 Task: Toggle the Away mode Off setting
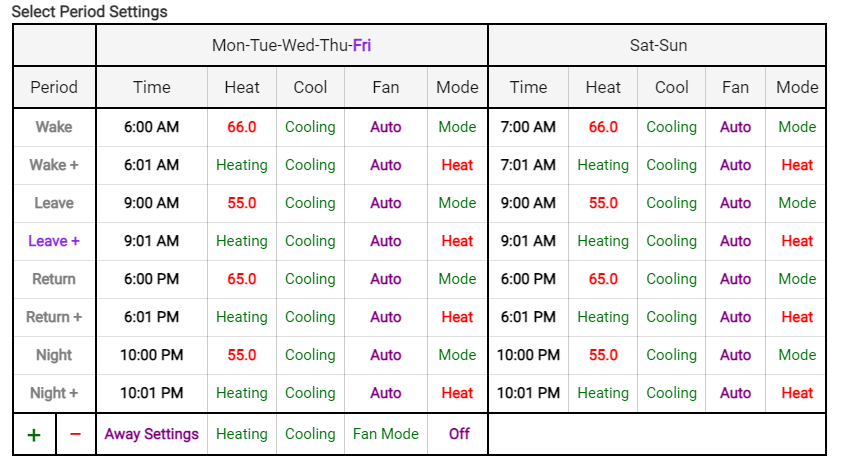click(x=459, y=434)
